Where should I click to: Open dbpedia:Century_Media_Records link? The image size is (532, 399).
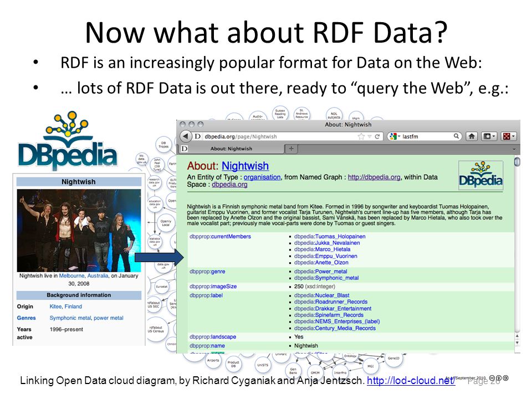pyautogui.click(x=335, y=329)
